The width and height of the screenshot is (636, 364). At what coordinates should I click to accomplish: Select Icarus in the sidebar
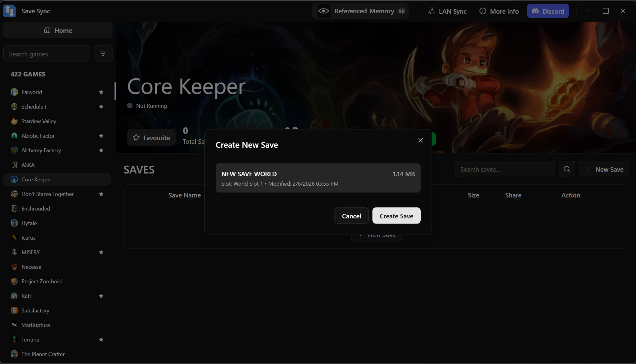coord(57,238)
